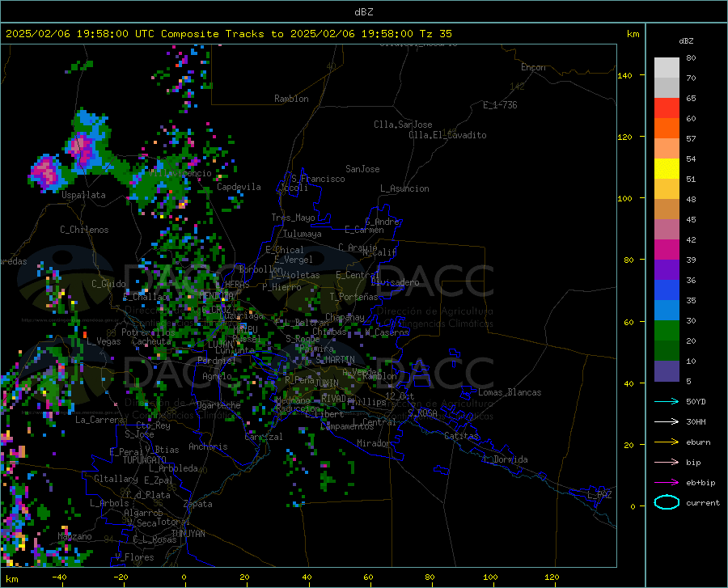The height and width of the screenshot is (588, 728).
Task: Click the MENDOZA city label
Action: (x=216, y=296)
